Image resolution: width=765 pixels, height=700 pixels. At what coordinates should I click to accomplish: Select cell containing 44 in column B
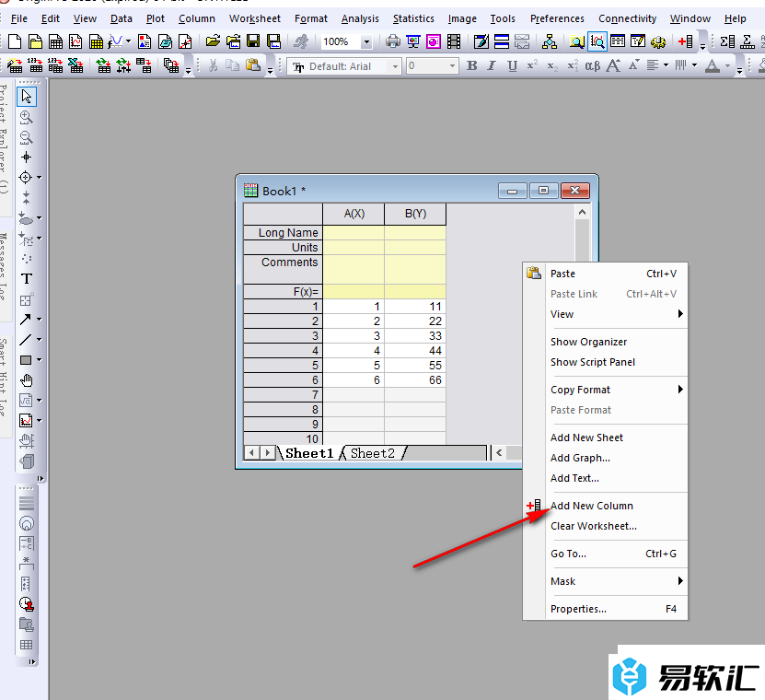415,351
